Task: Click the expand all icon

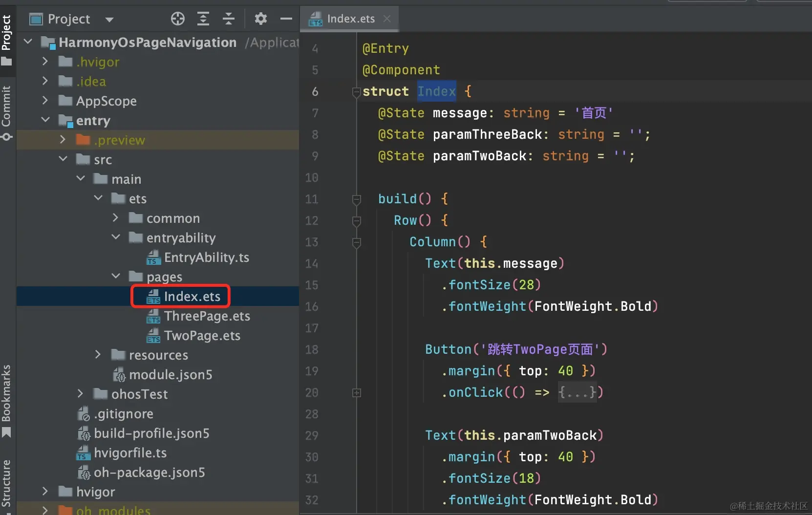Action: 203,19
